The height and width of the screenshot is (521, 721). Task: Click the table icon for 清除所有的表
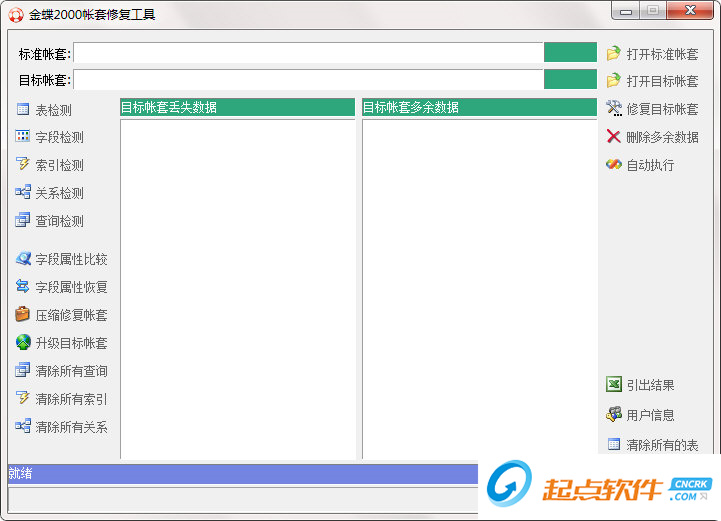tap(614, 444)
